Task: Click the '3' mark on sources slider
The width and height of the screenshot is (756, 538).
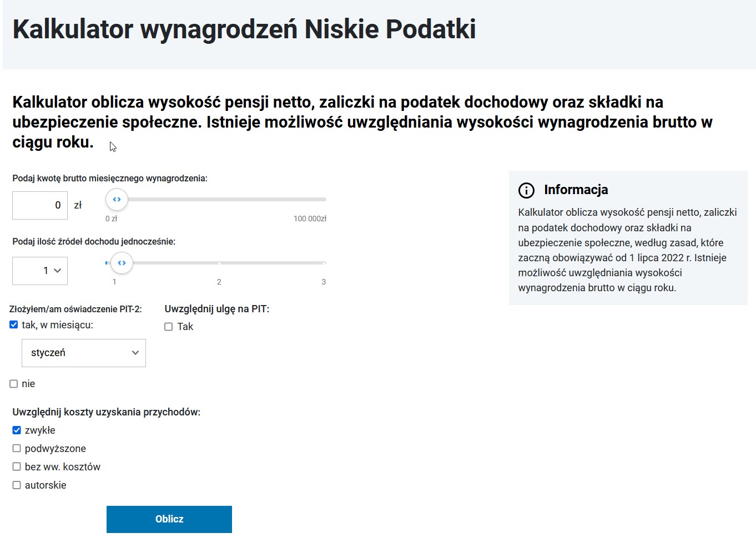Action: tap(324, 282)
